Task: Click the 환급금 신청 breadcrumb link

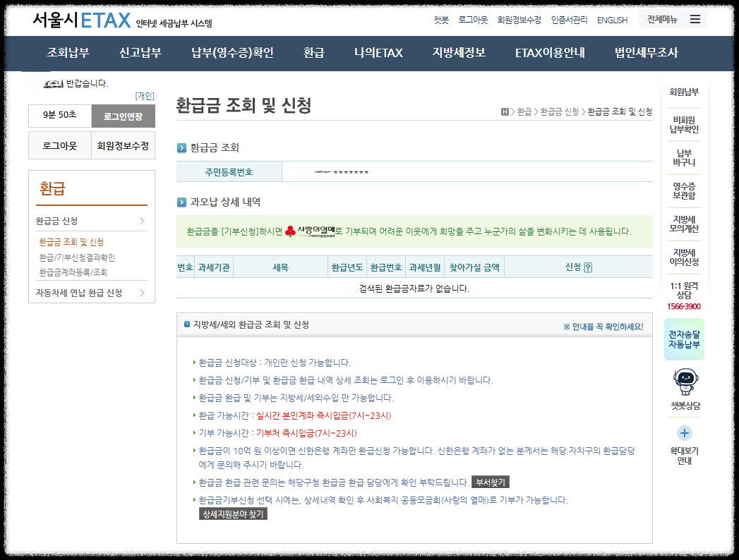Action: pyautogui.click(x=559, y=111)
